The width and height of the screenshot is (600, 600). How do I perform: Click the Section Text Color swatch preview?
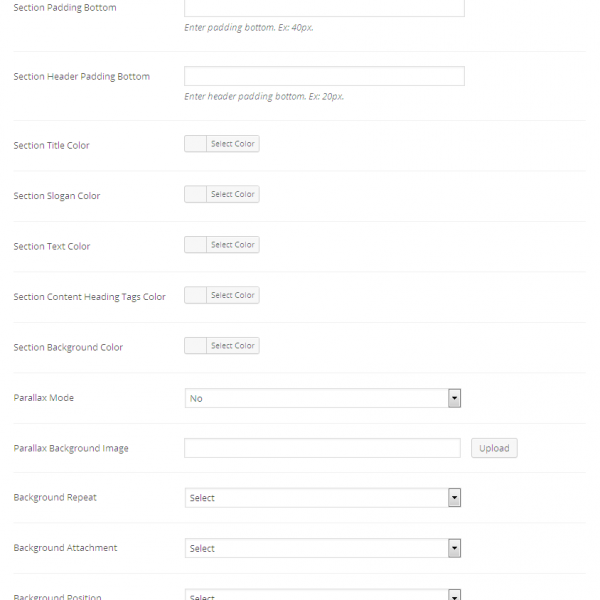point(196,245)
